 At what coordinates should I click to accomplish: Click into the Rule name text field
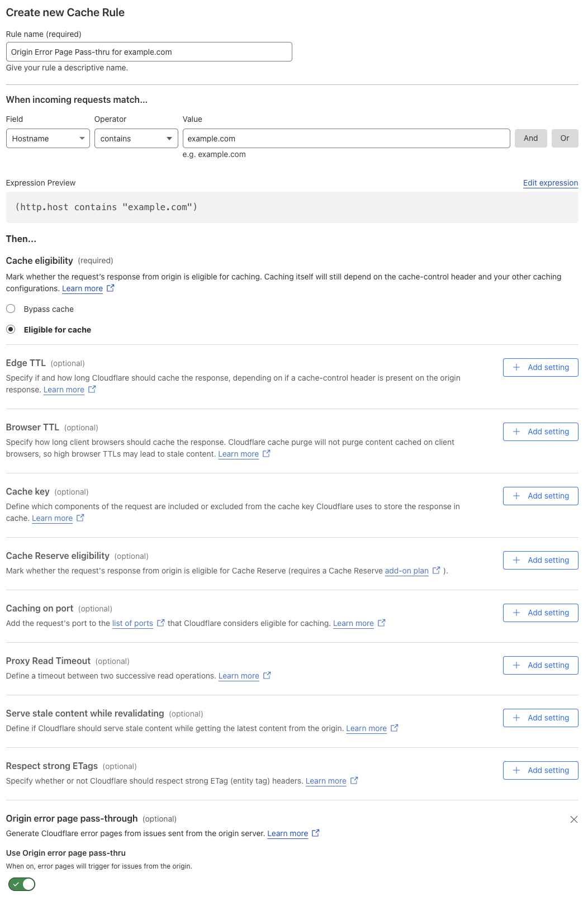click(x=149, y=52)
